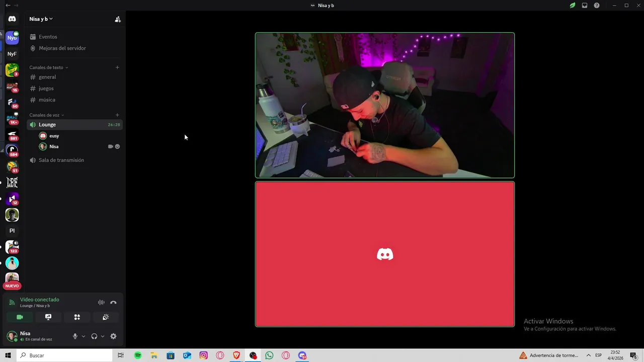Show hidden system tray icons
Image resolution: width=644 pixels, height=362 pixels.
pyautogui.click(x=590, y=355)
